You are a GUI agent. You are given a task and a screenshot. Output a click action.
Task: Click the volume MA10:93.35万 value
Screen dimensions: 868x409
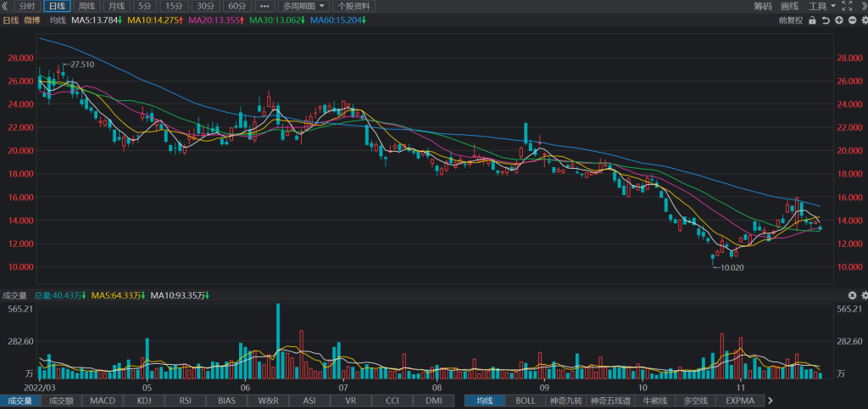tap(180, 295)
